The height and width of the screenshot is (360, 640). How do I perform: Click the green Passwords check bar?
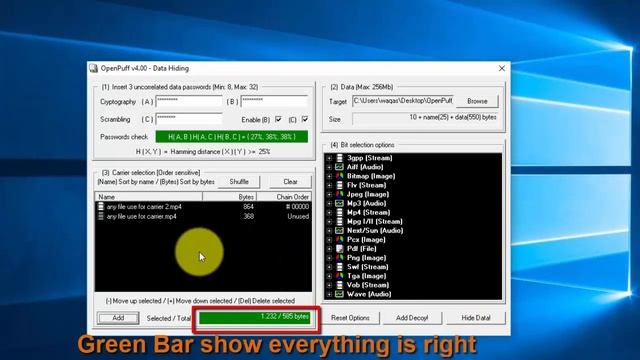[232, 137]
